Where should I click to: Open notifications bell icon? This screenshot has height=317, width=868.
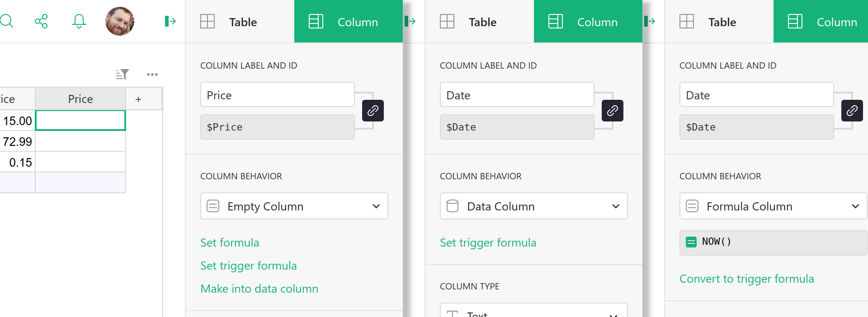pos(79,21)
